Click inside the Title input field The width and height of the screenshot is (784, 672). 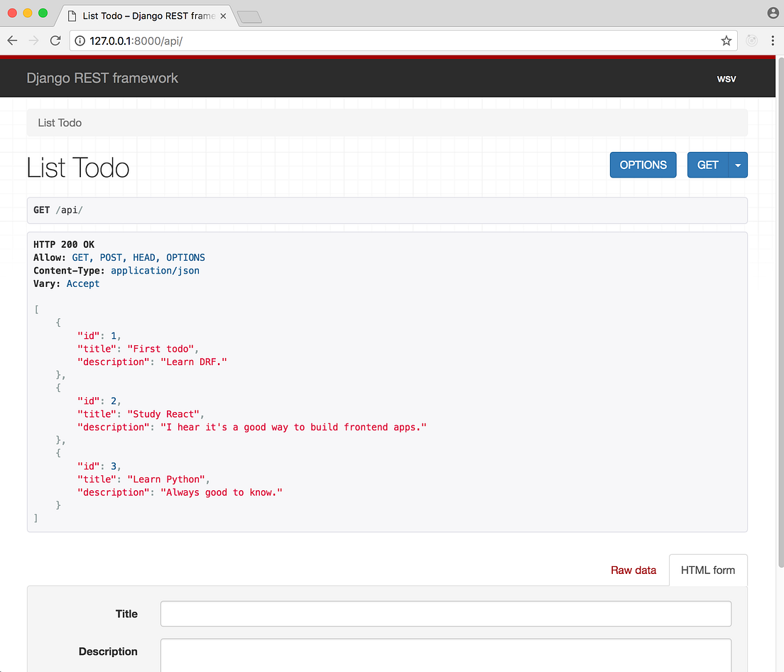coord(445,614)
